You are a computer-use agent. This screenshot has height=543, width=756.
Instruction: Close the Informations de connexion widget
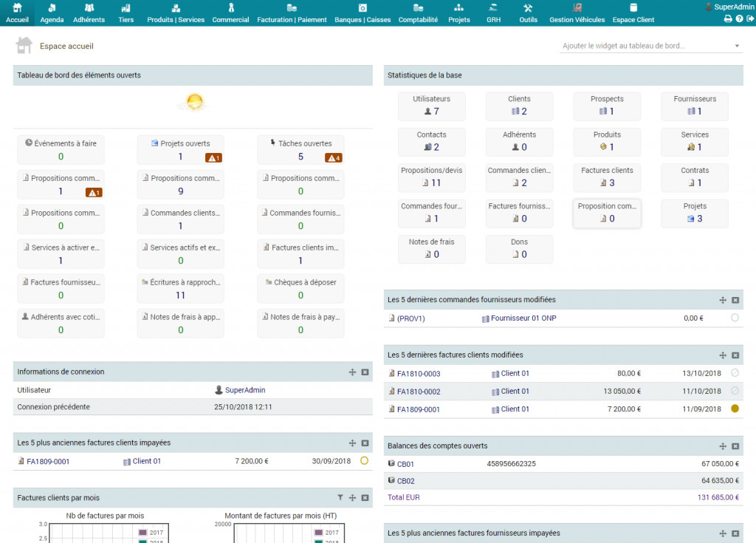(x=365, y=372)
